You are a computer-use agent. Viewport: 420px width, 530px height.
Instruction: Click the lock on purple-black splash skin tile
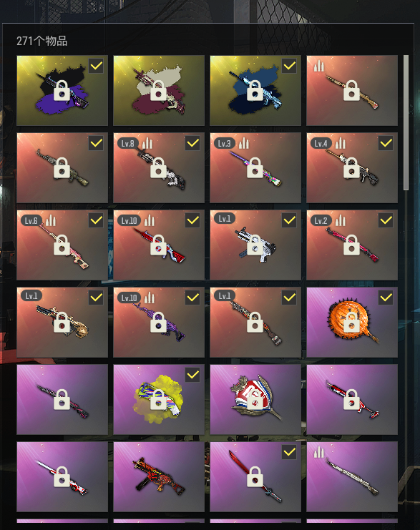click(x=62, y=91)
